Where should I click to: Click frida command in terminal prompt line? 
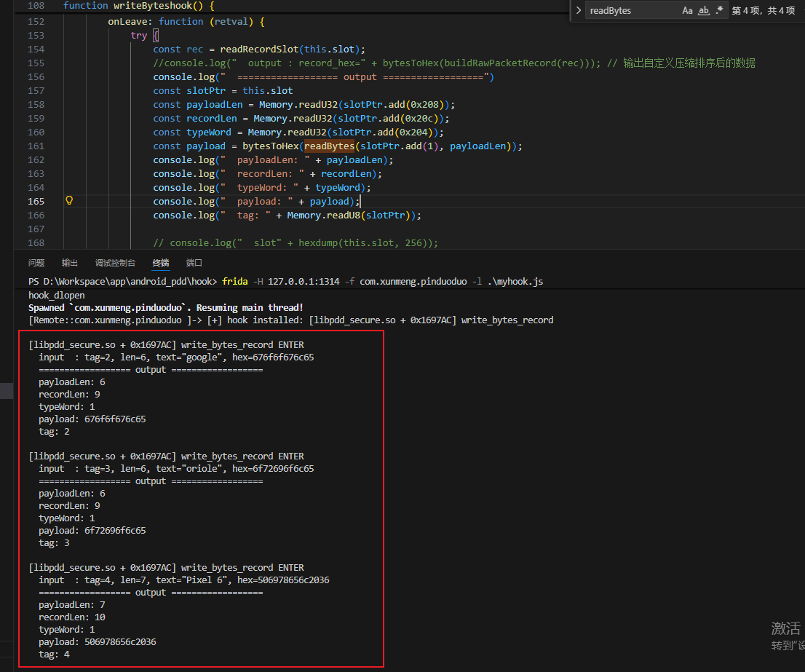pyautogui.click(x=234, y=281)
